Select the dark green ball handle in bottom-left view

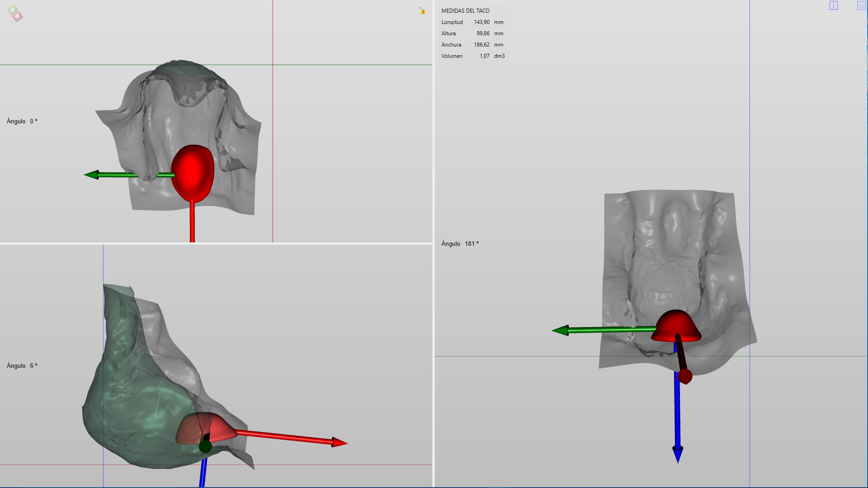coord(205,446)
